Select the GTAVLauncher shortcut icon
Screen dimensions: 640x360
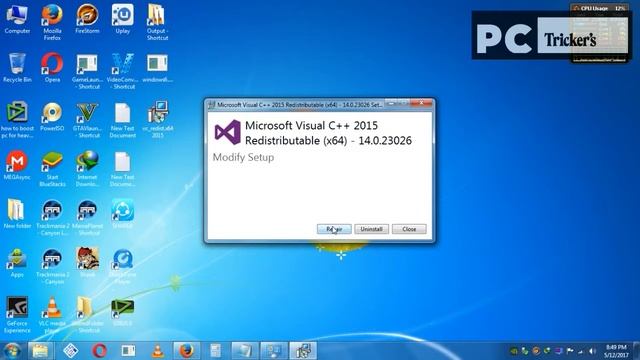87,120
